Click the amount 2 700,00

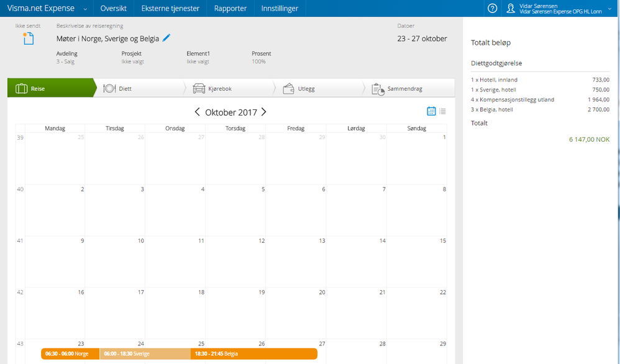[599, 109]
